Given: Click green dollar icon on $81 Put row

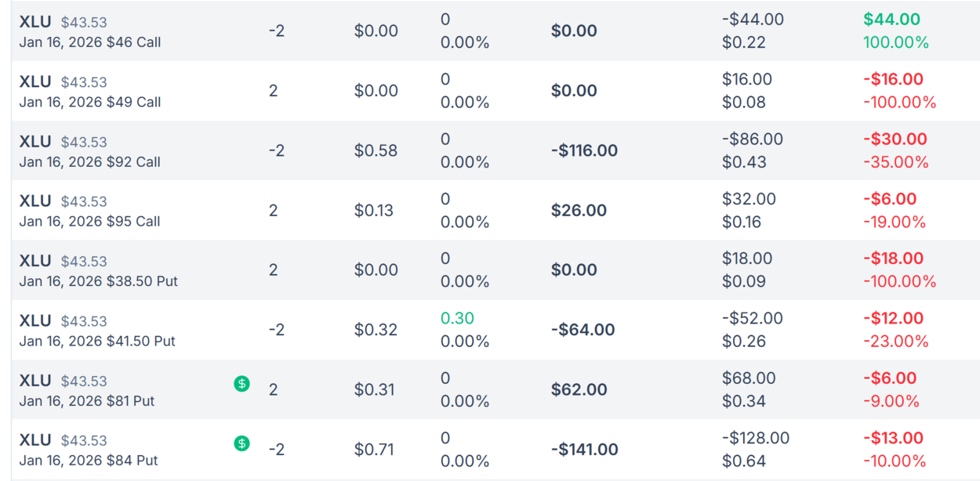Looking at the screenshot, I should pos(242,384).
